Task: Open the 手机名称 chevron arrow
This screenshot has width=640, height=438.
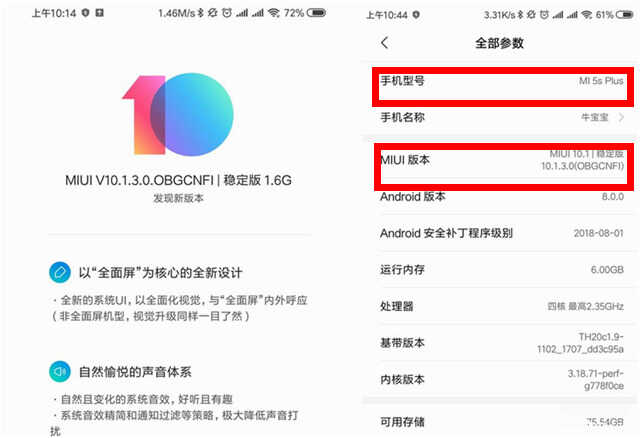Action: (x=621, y=118)
